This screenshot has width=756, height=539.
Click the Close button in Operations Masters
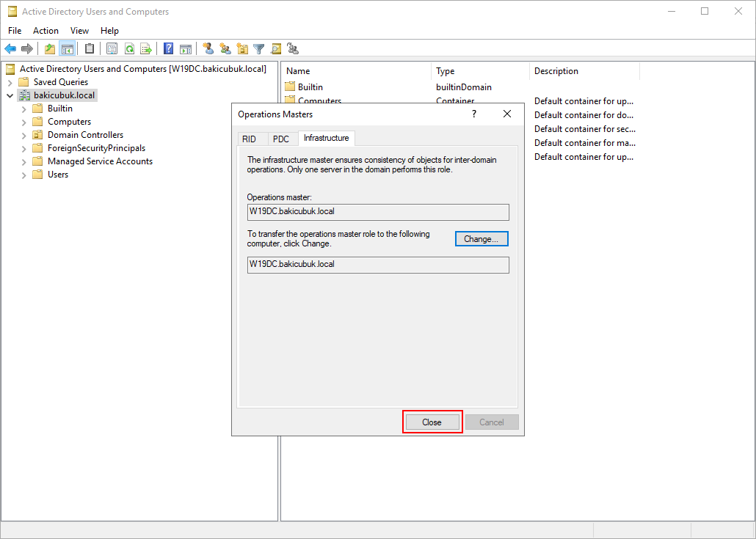(x=432, y=422)
